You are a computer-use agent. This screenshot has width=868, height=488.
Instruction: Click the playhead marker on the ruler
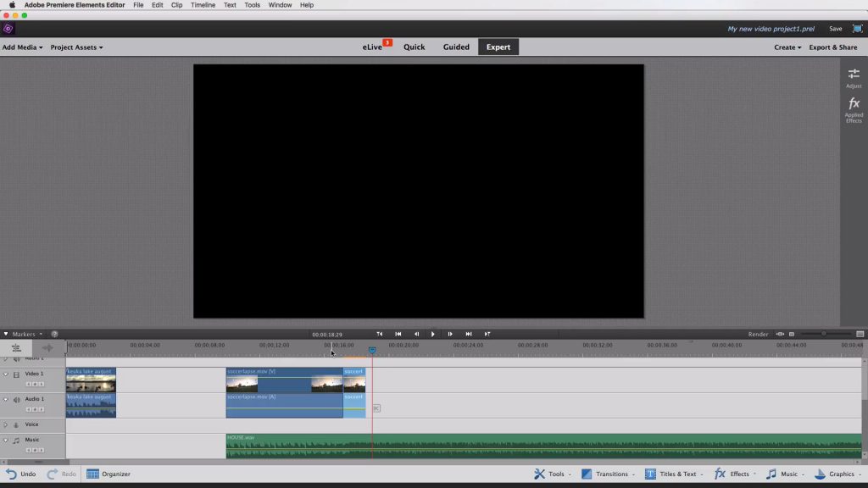372,350
